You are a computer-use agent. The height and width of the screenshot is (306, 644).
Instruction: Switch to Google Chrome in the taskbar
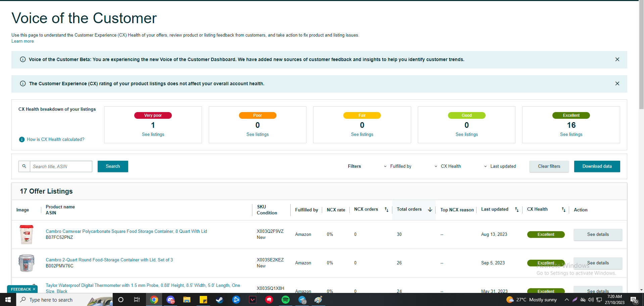pos(154,300)
